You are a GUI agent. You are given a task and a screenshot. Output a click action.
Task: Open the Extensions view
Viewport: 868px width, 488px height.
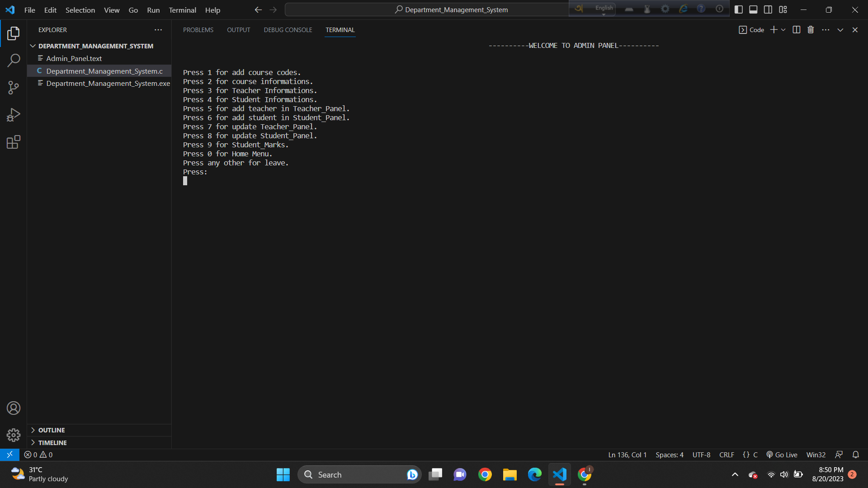pyautogui.click(x=14, y=141)
